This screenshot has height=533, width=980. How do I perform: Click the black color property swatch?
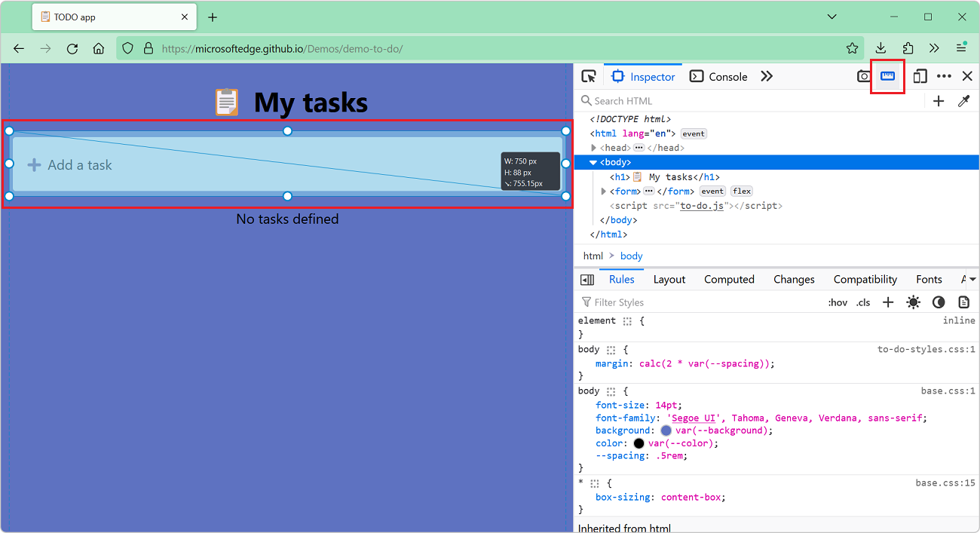click(639, 443)
